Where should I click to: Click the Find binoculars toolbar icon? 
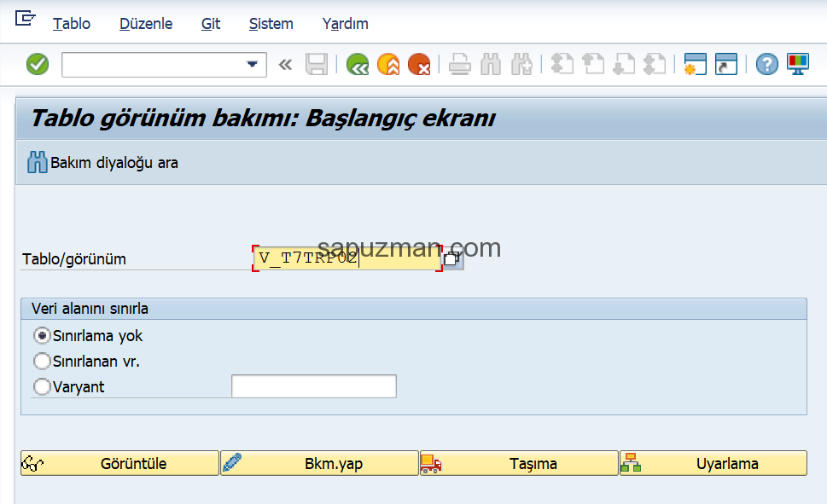pyautogui.click(x=491, y=65)
